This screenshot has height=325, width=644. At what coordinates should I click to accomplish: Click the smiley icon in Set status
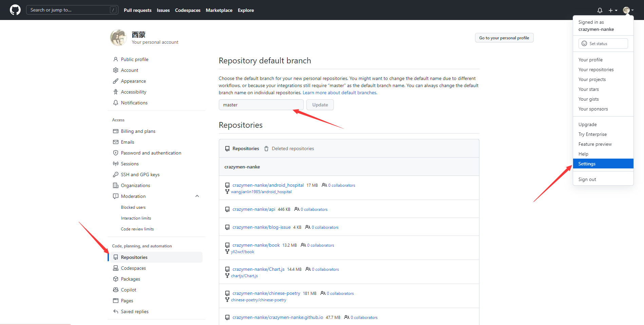point(584,43)
